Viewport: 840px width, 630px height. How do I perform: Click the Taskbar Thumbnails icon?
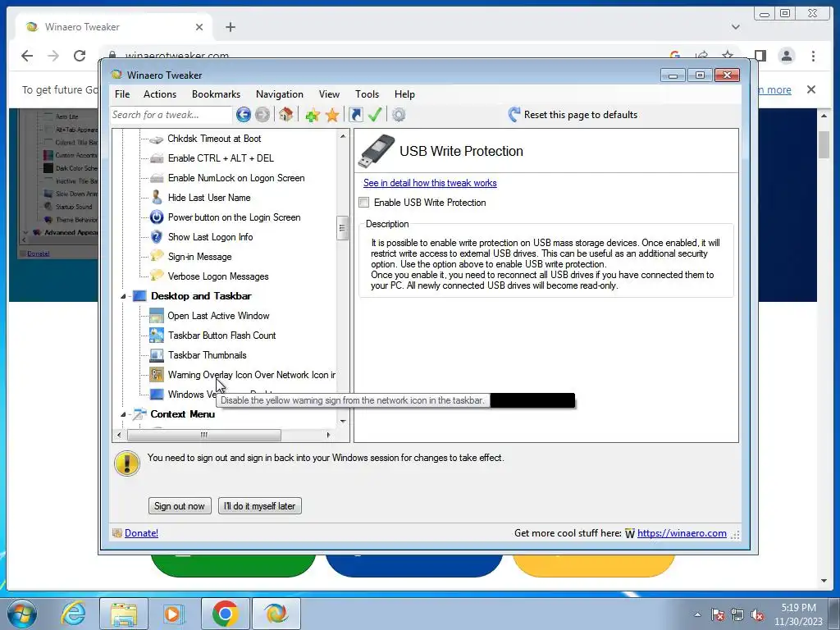[x=157, y=355]
